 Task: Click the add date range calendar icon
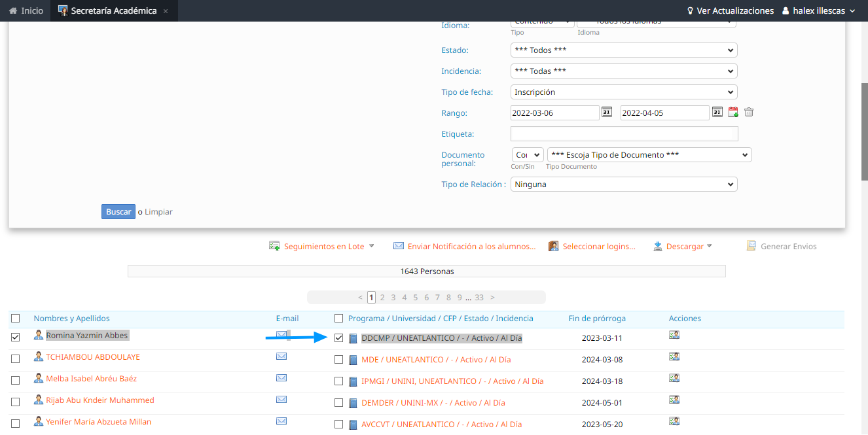tap(733, 113)
